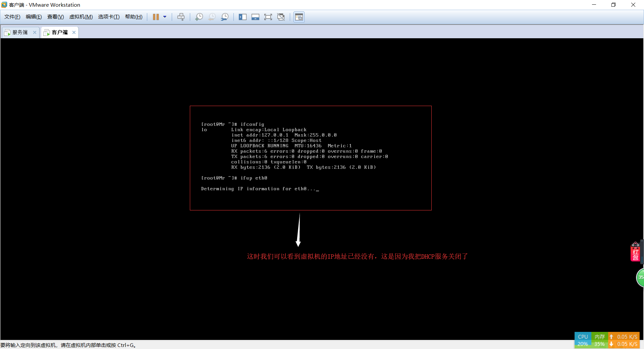Click the 'RX bytes:2136' terminal line
This screenshot has width=644, height=349.
(x=304, y=167)
